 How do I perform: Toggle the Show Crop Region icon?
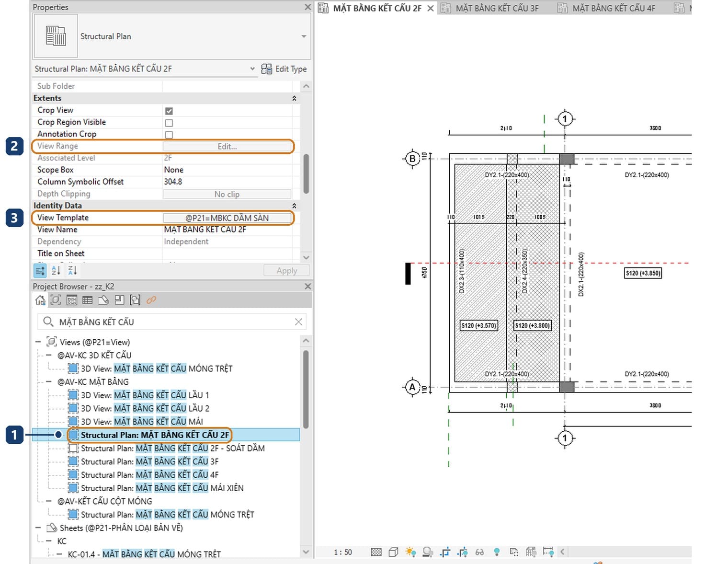[462, 552]
